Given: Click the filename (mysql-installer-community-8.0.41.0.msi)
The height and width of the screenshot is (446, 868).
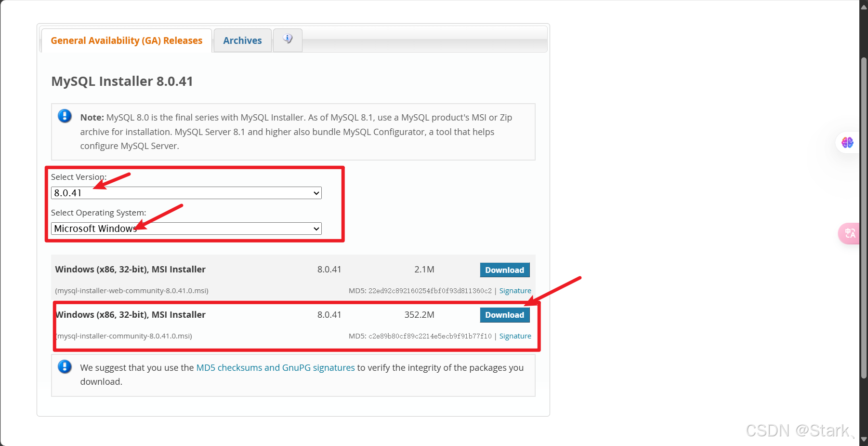Looking at the screenshot, I should coord(124,336).
